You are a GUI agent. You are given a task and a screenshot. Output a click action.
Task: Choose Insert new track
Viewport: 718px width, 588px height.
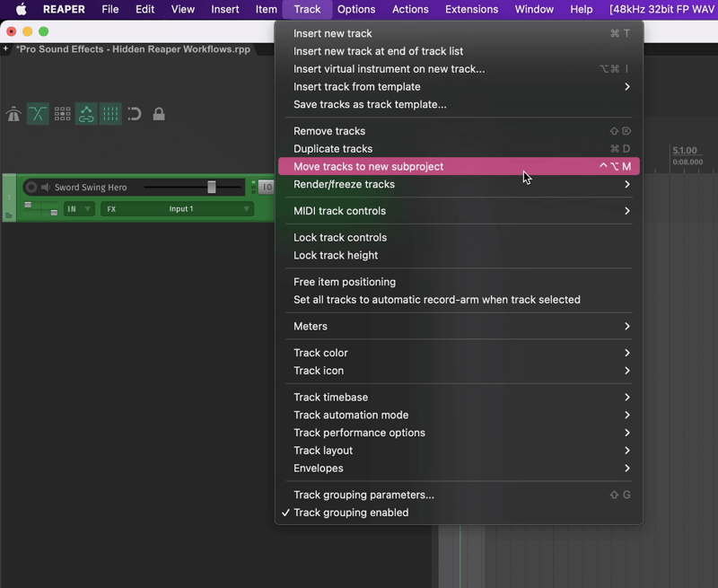tap(459, 33)
